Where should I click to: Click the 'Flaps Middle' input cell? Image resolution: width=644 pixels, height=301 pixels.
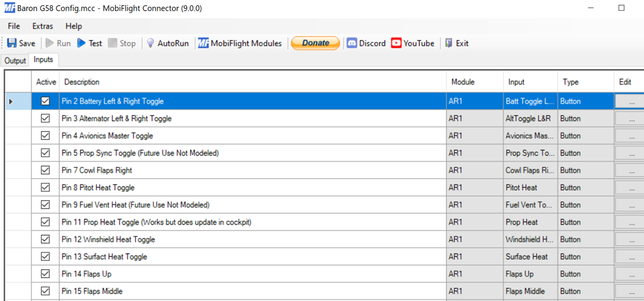tap(531, 291)
